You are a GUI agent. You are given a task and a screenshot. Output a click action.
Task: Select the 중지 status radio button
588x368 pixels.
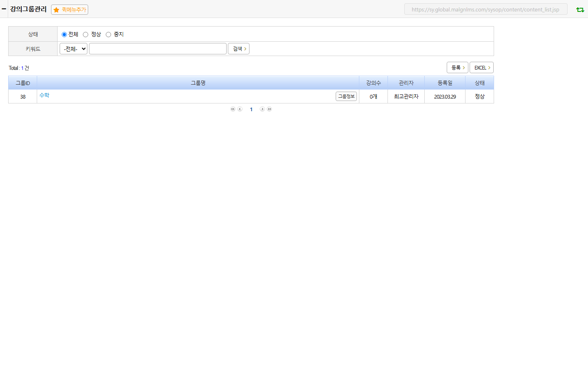(x=108, y=34)
